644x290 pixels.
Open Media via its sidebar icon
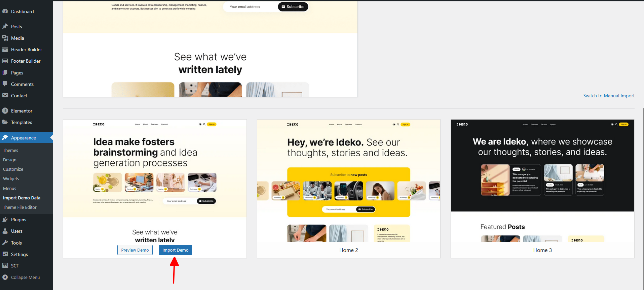tap(5, 38)
